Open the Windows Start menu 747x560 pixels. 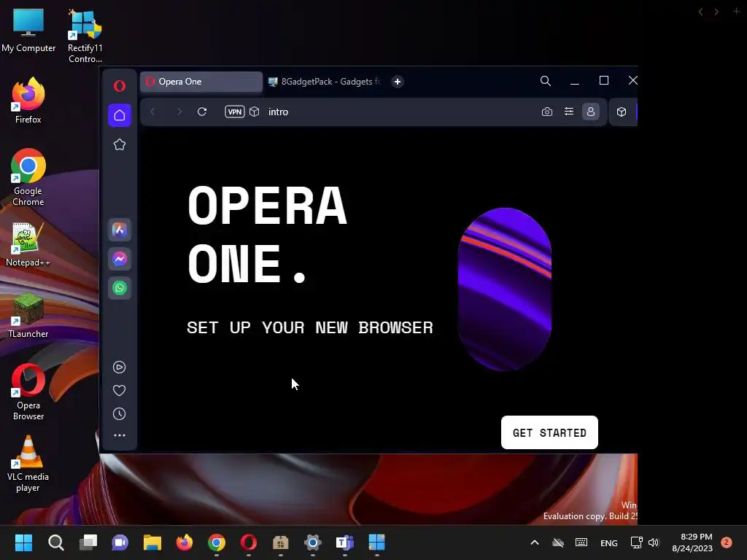[23, 542]
